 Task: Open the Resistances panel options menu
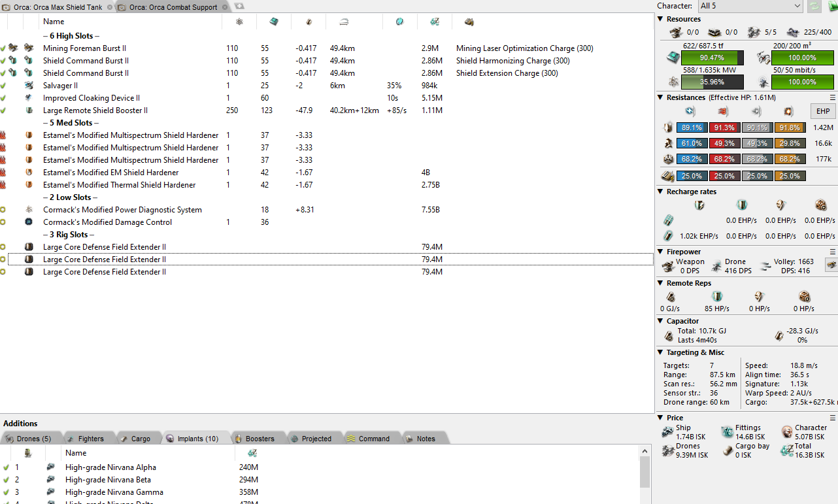coord(833,97)
